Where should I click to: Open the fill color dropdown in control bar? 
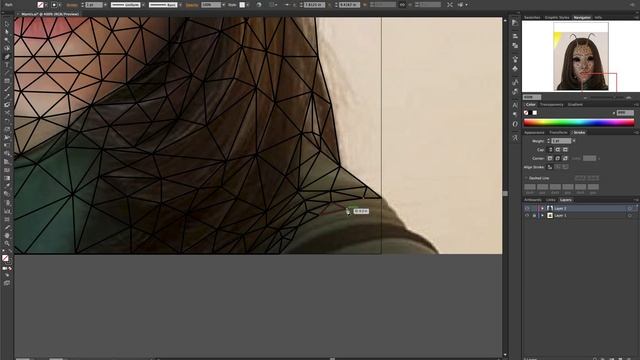(x=46, y=5)
